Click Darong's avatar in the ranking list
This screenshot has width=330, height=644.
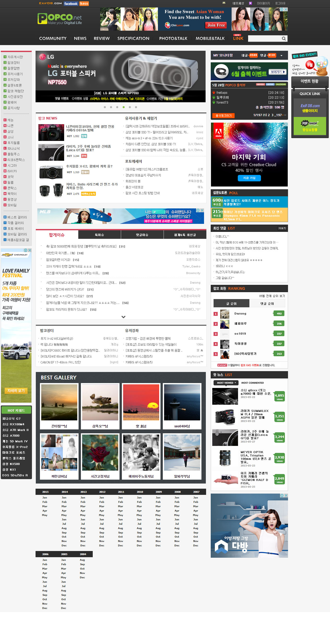pos(225,314)
